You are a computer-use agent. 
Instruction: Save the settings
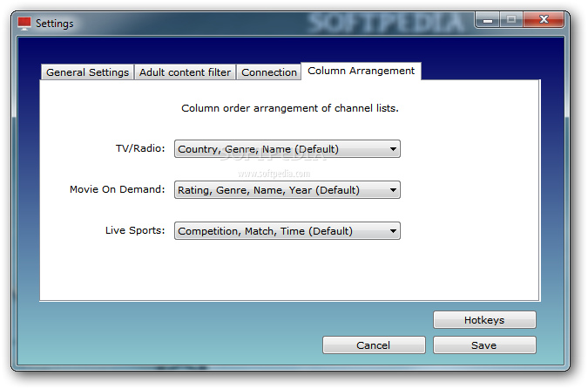point(484,345)
